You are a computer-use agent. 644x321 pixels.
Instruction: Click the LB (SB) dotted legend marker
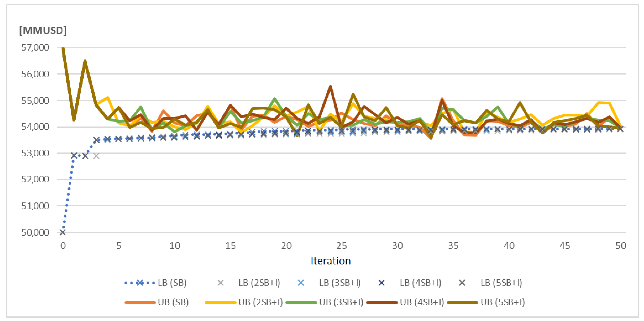pyautogui.click(x=140, y=283)
